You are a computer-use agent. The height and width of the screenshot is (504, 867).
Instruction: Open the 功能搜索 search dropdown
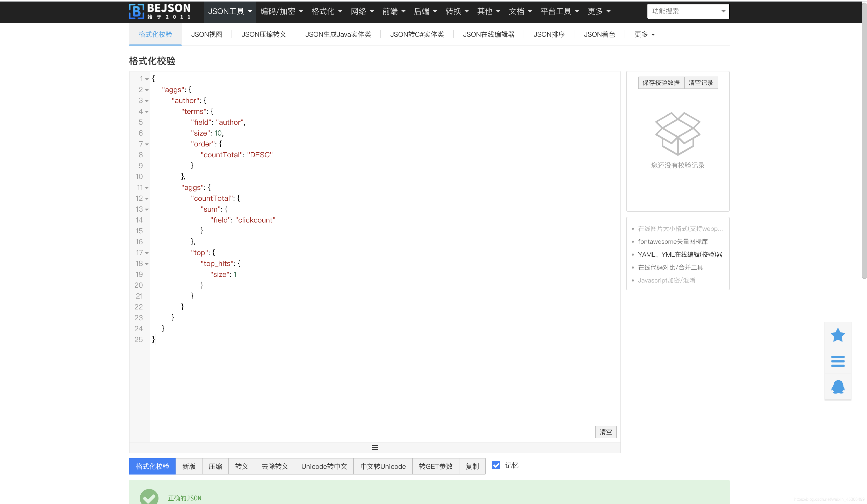688,11
